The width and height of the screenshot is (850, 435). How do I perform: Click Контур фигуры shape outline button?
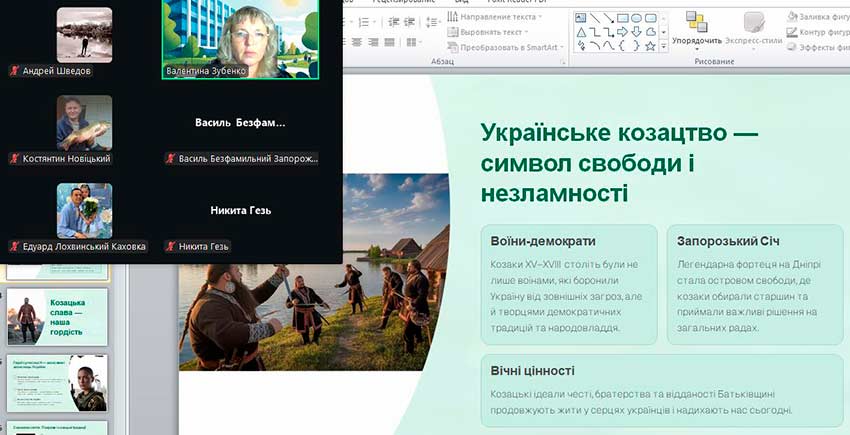819,32
